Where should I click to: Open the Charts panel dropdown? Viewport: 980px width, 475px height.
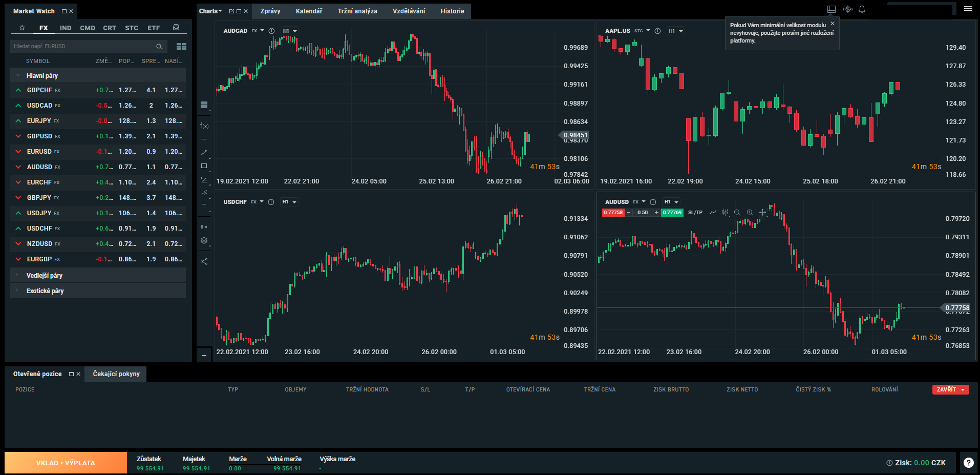point(210,11)
